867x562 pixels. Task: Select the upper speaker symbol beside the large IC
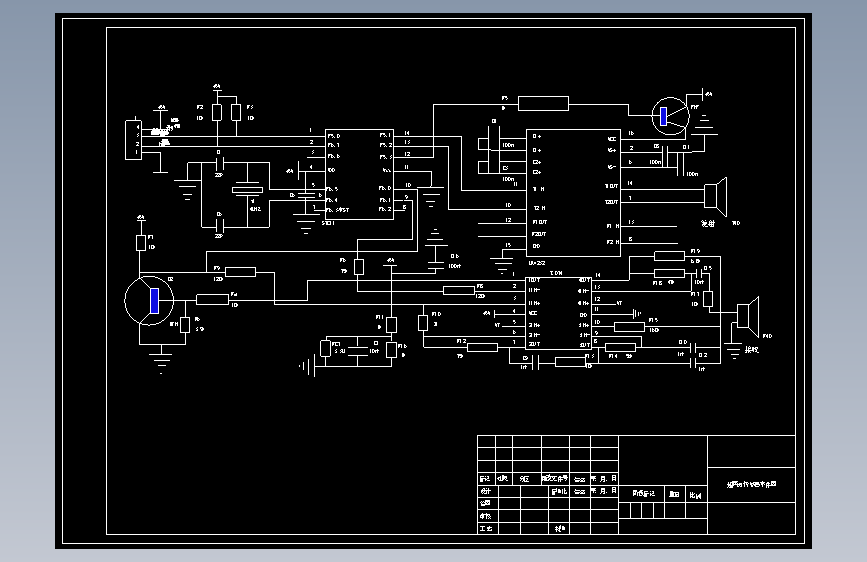715,196
